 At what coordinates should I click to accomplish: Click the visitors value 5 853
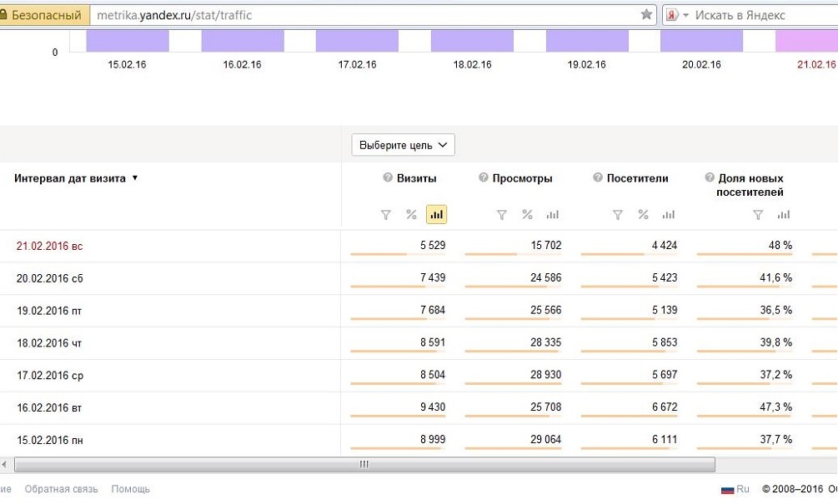[665, 342]
